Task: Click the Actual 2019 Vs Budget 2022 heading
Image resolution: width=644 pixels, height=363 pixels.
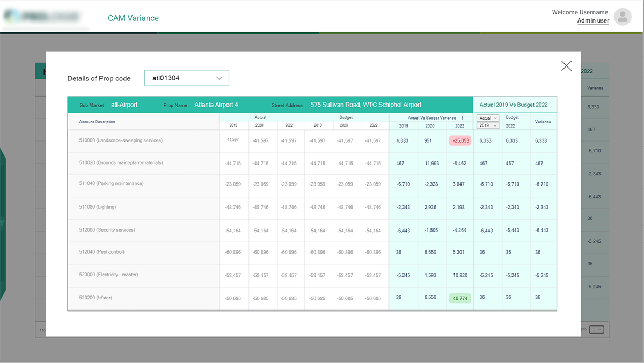Action: pos(514,105)
